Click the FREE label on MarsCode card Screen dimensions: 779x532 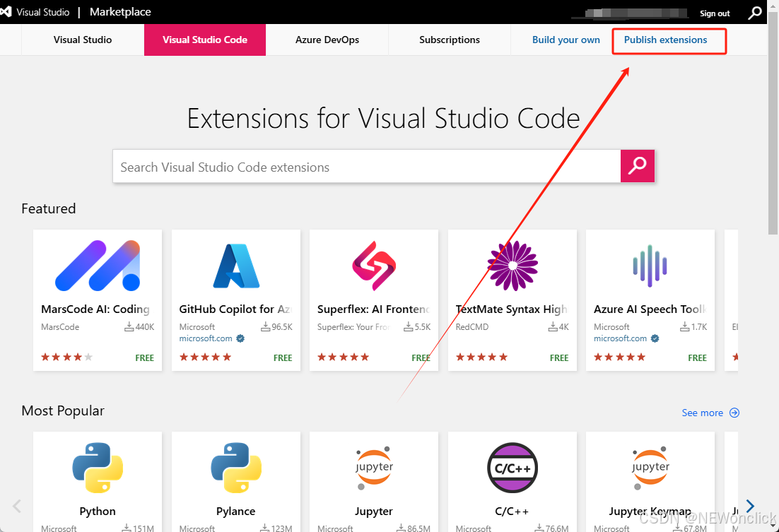tap(145, 357)
